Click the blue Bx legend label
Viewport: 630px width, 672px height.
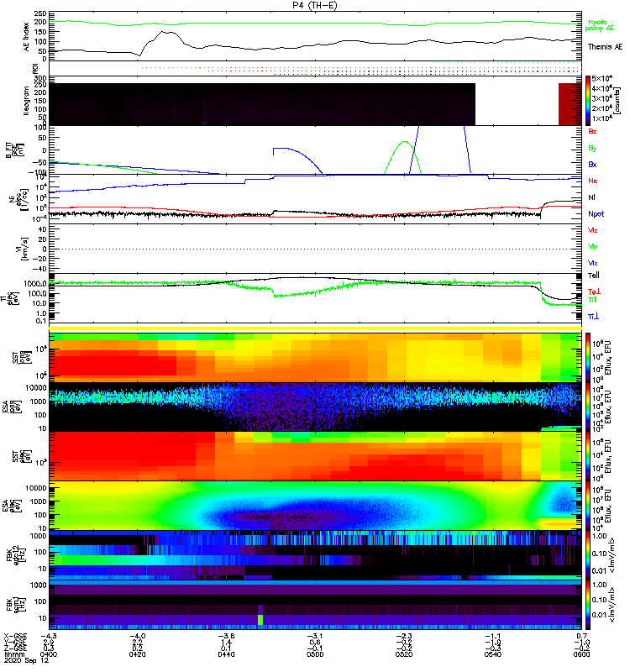click(592, 164)
